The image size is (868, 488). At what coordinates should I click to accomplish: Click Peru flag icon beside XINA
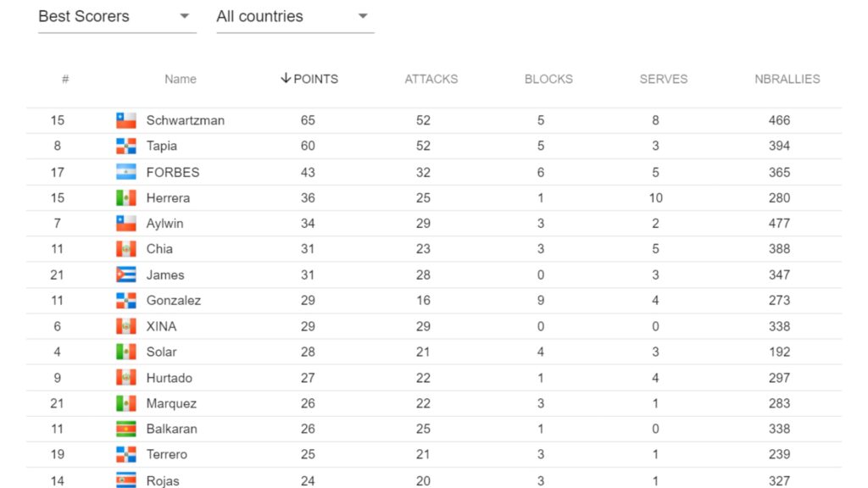(126, 326)
